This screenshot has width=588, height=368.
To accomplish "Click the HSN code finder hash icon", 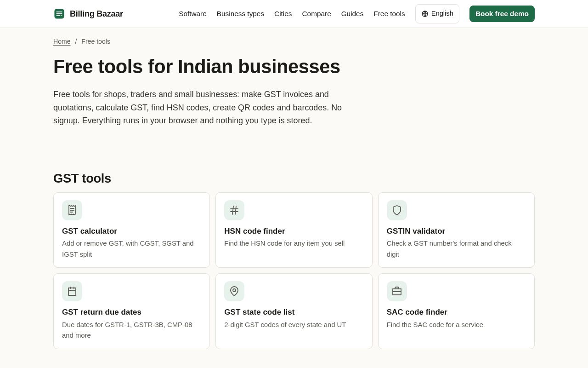I will [x=234, y=210].
